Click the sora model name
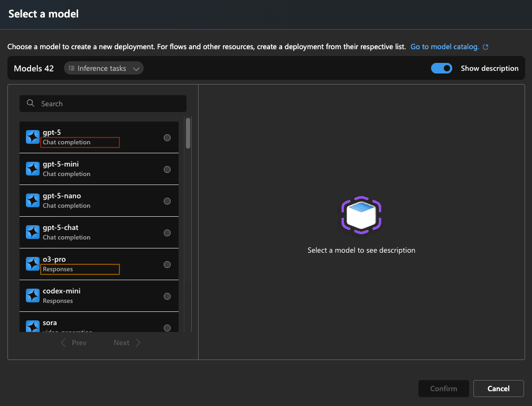 click(50, 322)
